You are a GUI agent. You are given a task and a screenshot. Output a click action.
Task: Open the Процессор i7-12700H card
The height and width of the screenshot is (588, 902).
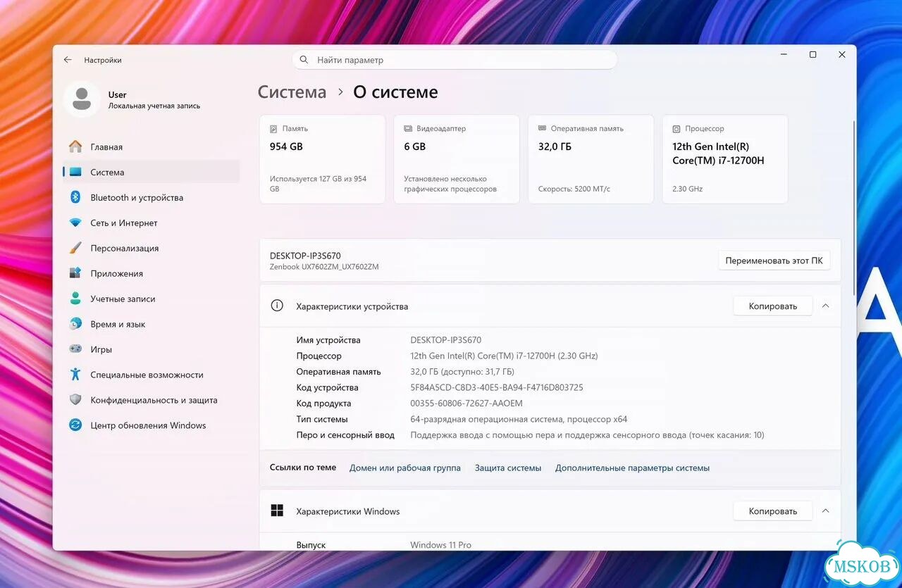click(725, 159)
